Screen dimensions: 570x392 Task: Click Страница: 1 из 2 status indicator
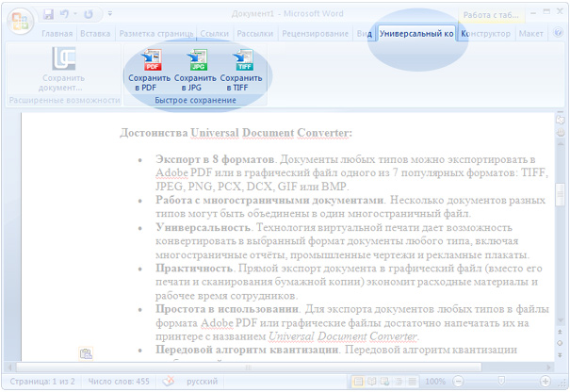point(42,381)
